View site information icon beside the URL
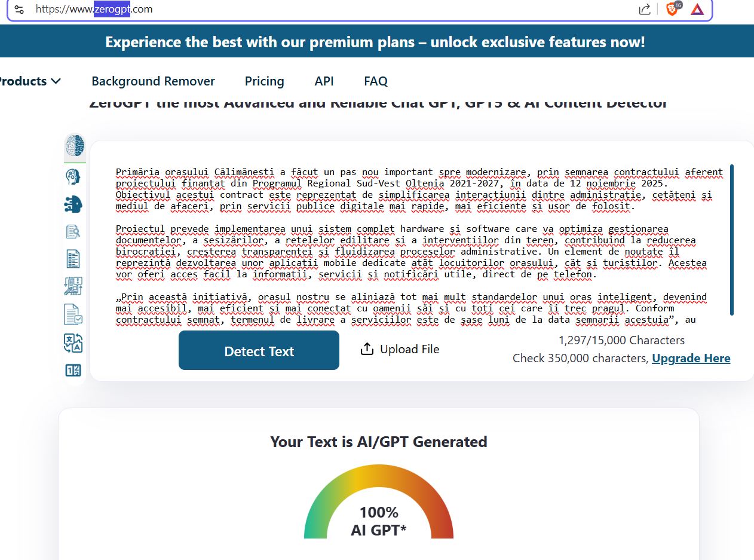 (x=19, y=9)
